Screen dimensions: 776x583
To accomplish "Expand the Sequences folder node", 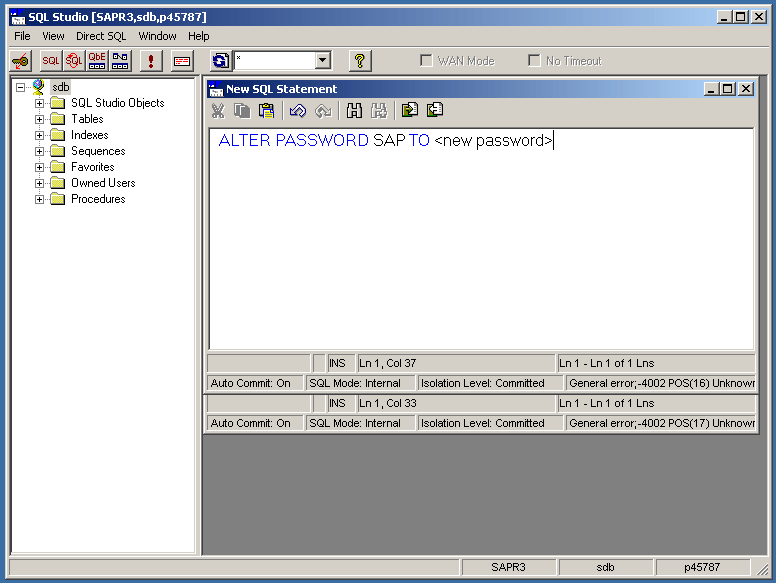I will point(39,151).
